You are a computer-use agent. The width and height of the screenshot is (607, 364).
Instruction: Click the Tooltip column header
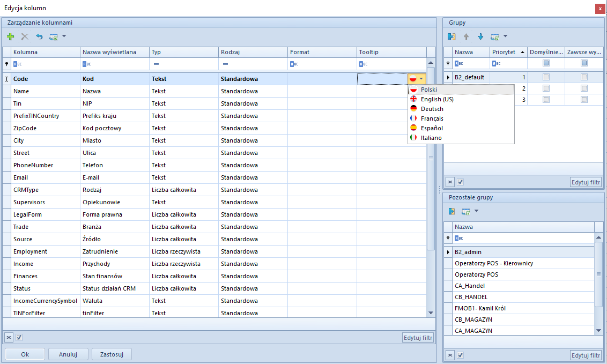pos(391,52)
